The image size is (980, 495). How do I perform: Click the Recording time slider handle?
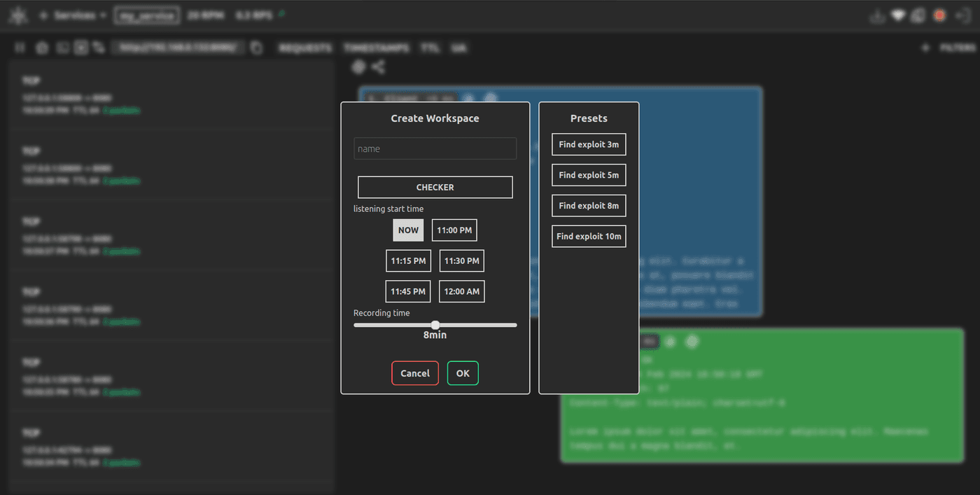tap(435, 325)
